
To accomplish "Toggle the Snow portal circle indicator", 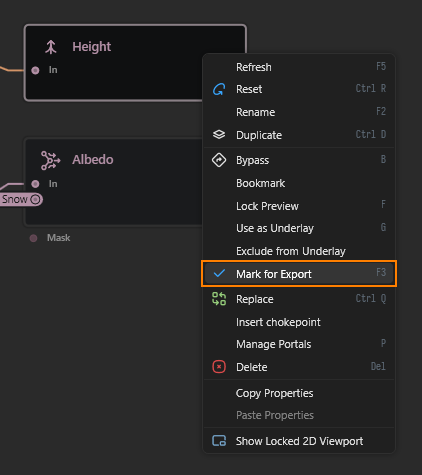I will 35,199.
